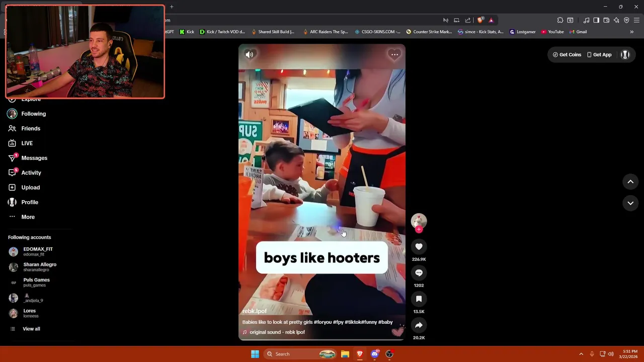The height and width of the screenshot is (362, 644).
Task: Click the rebk.lpof username on the video
Action: (x=255, y=311)
